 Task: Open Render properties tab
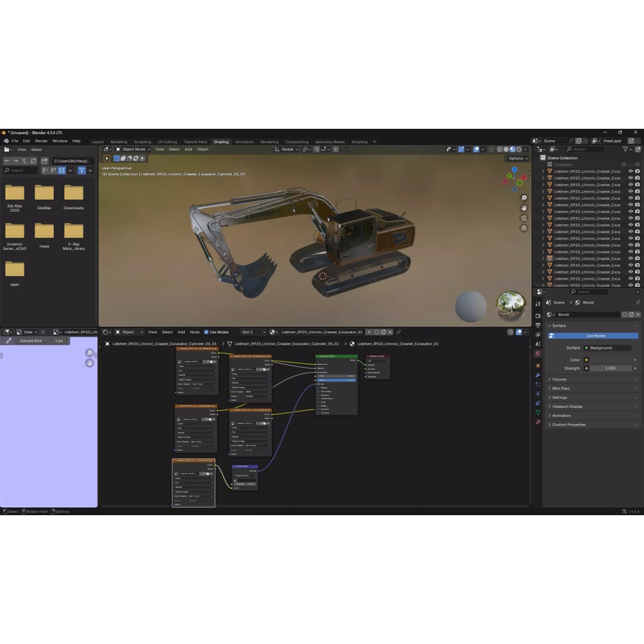point(538,316)
